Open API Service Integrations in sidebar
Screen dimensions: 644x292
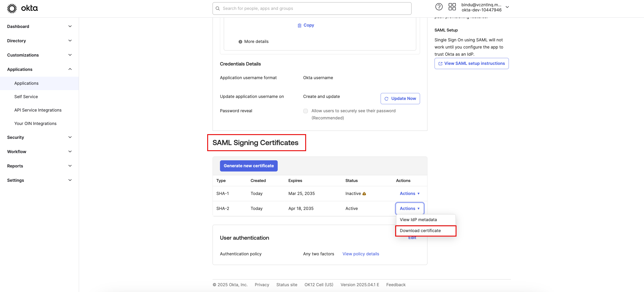[38, 110]
